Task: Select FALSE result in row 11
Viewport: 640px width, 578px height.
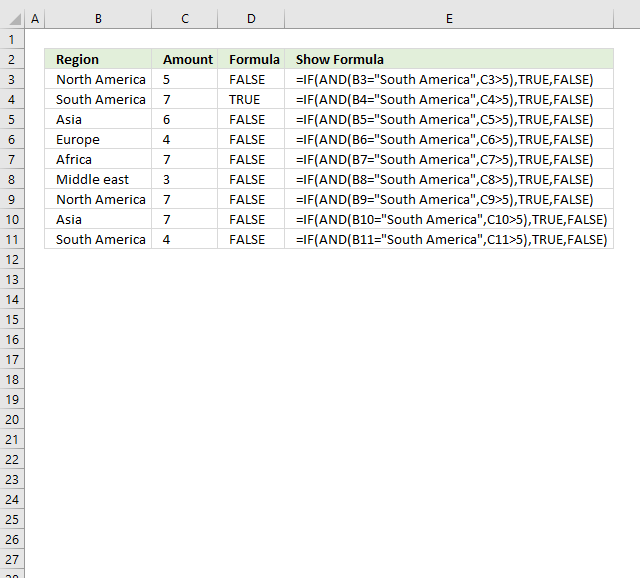Action: click(251, 239)
